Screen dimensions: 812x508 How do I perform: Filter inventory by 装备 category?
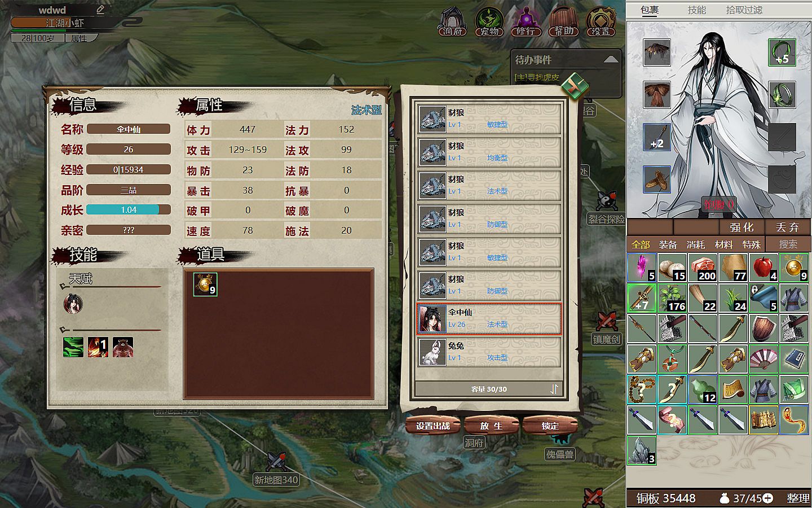(x=668, y=244)
